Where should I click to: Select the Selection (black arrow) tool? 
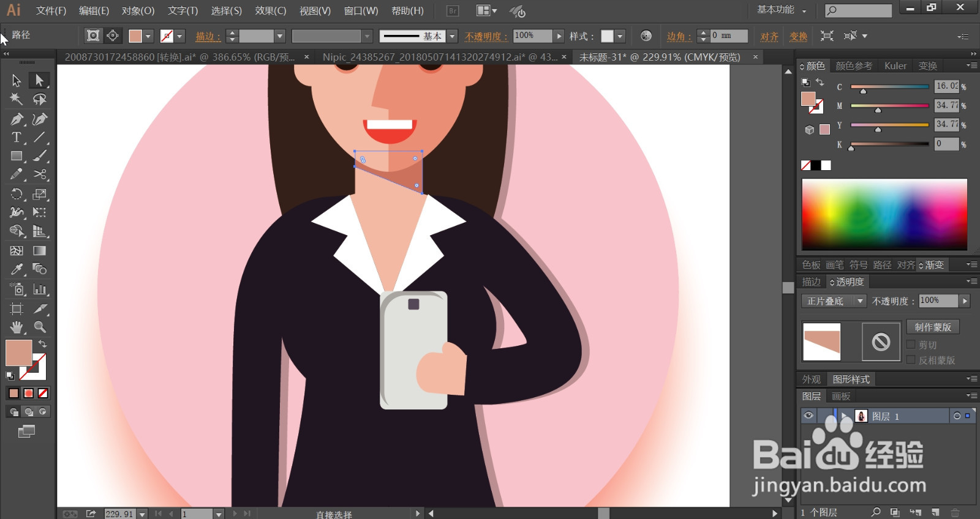(17, 80)
